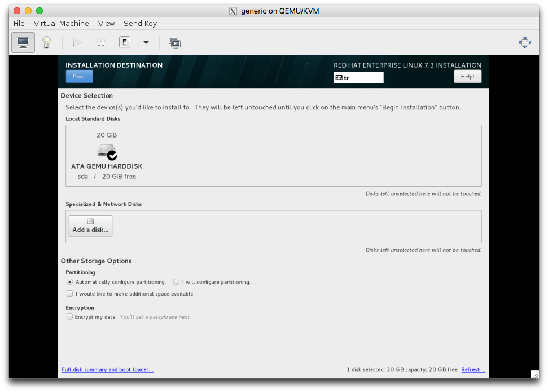
Task: Pause the virtual machine
Action: (x=101, y=43)
